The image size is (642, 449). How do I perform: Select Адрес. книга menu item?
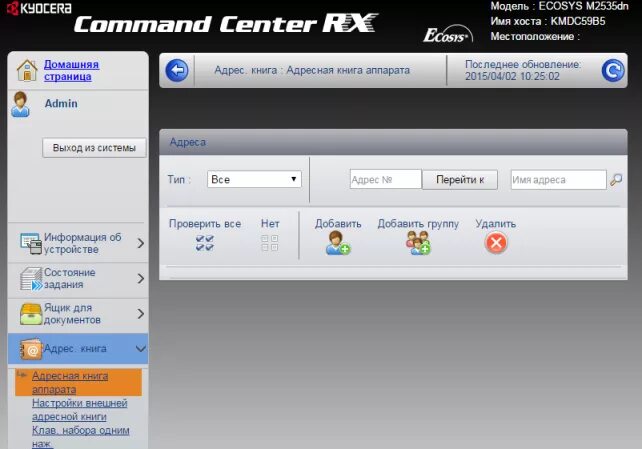78,349
